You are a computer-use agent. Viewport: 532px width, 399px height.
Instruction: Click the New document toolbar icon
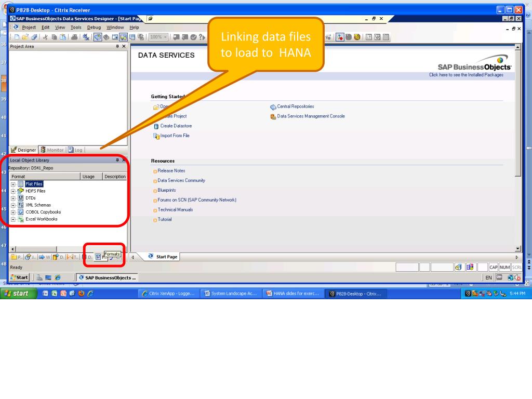tap(17, 37)
